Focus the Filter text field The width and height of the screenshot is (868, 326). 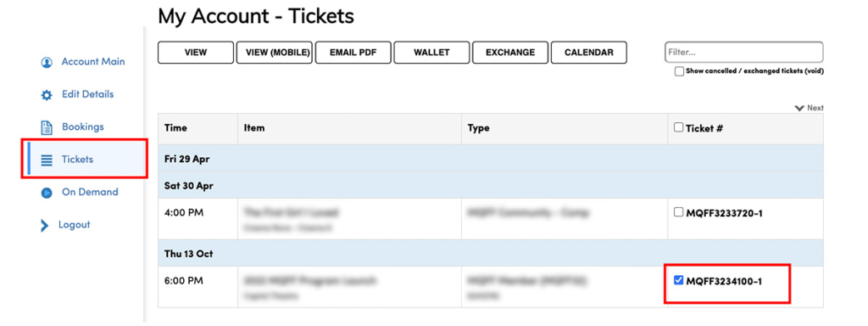tap(744, 52)
